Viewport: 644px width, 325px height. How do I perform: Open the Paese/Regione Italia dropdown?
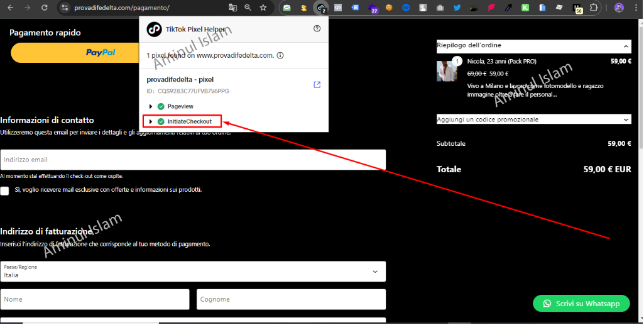click(193, 272)
